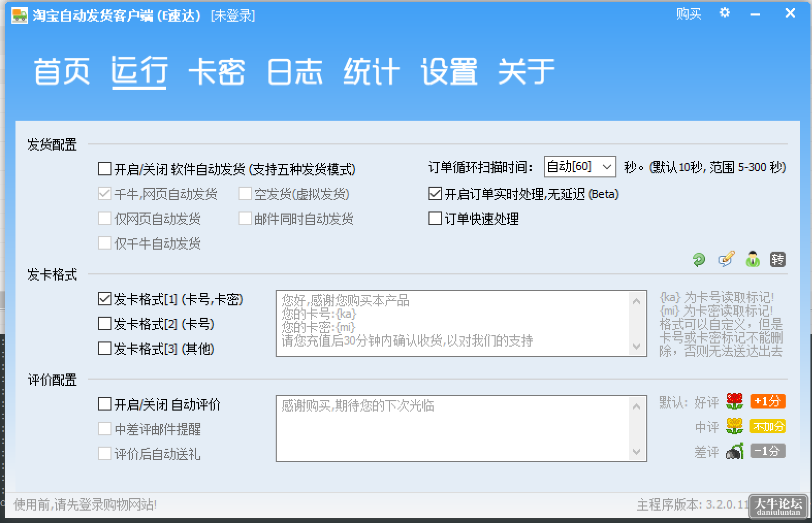The image size is (812, 523).
Task: Click the orange +1分 badge
Action: (768, 401)
